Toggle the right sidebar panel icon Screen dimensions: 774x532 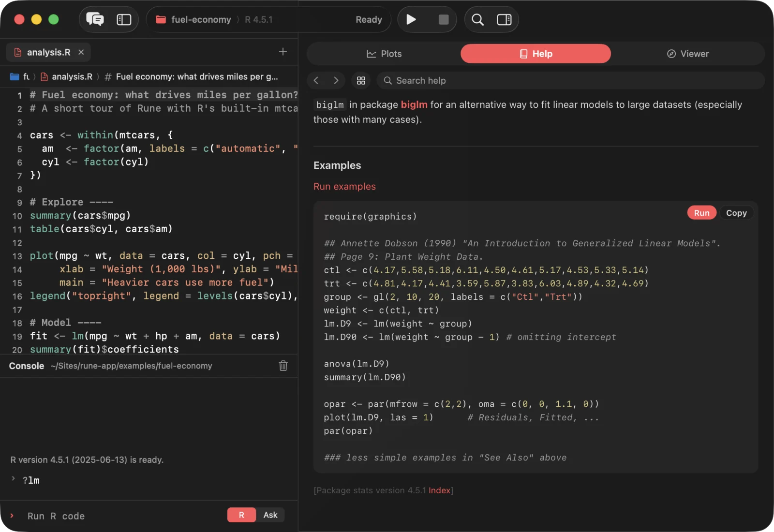pos(504,19)
